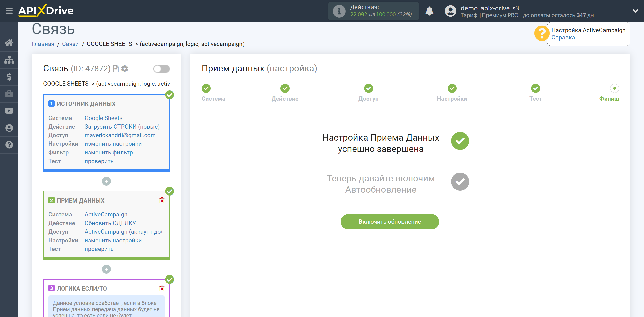Go to the Связи breadcrumb
The height and width of the screenshot is (317, 644).
(x=70, y=44)
